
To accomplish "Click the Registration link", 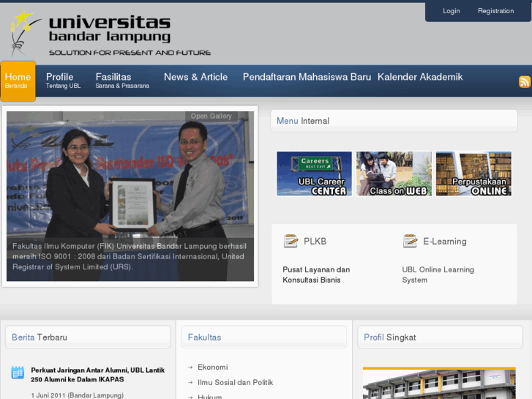I will [495, 11].
